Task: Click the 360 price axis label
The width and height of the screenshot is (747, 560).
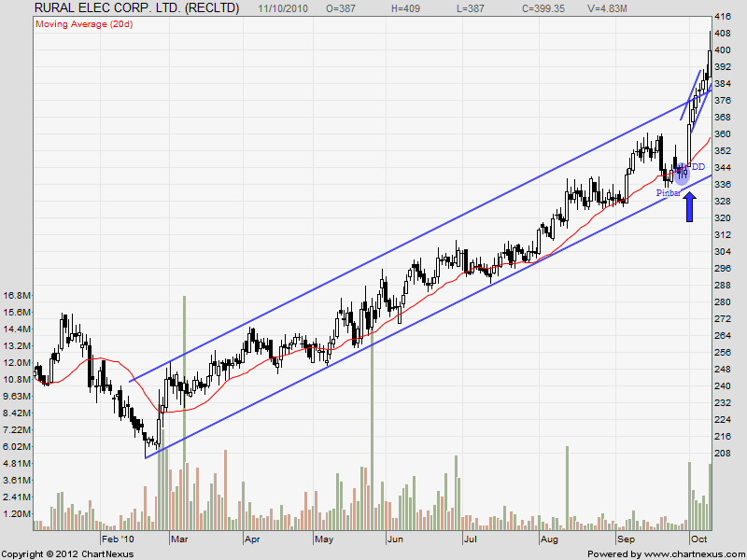Action: (723, 134)
